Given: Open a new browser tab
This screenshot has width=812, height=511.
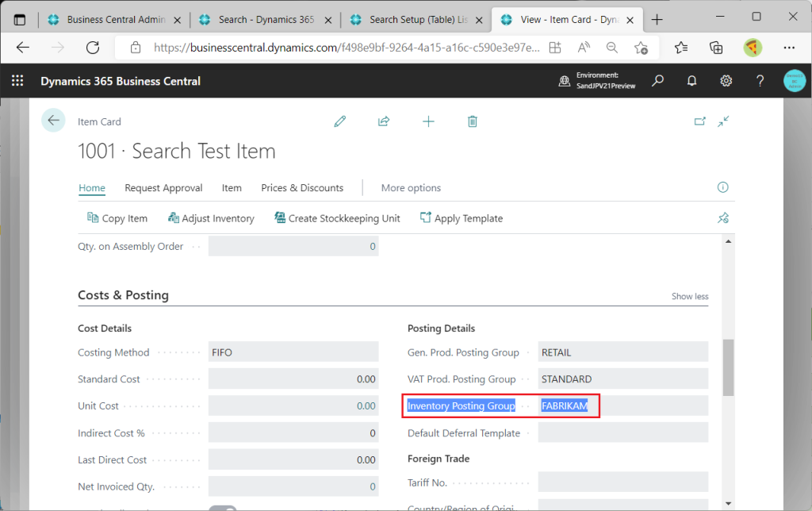Looking at the screenshot, I should [x=657, y=20].
